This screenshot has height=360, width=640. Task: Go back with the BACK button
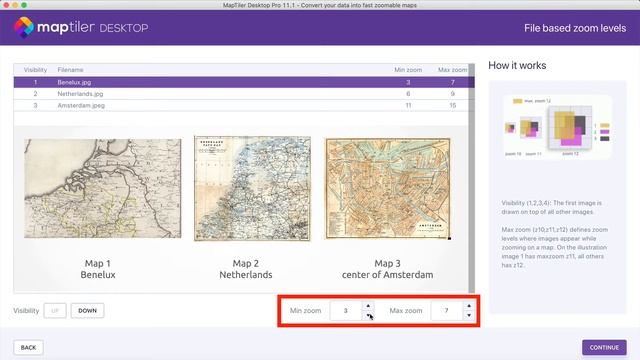pyautogui.click(x=28, y=347)
